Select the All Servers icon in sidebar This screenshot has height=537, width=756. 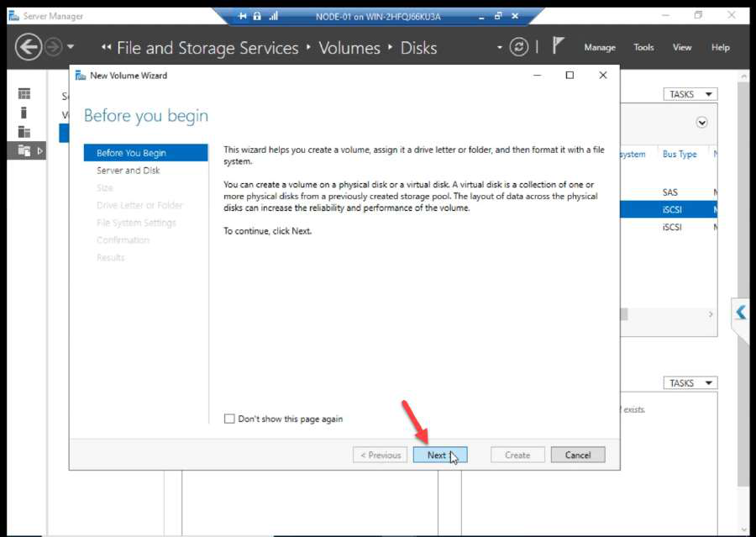pos(24,132)
